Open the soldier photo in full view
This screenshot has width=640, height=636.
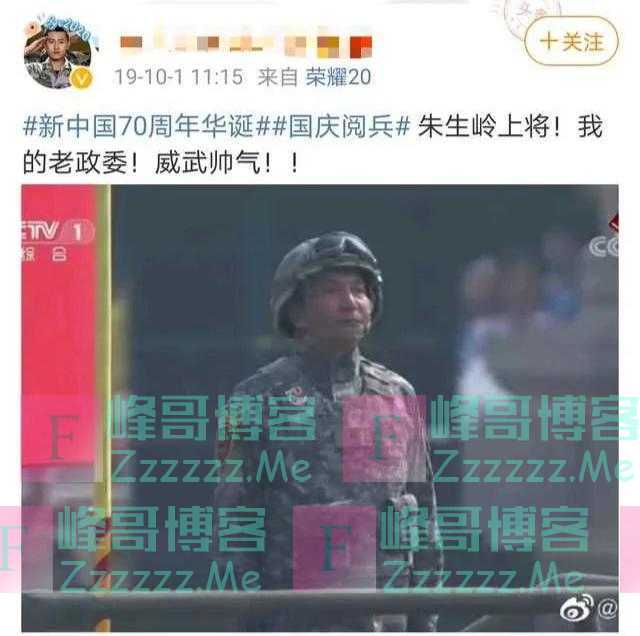pos(320,408)
